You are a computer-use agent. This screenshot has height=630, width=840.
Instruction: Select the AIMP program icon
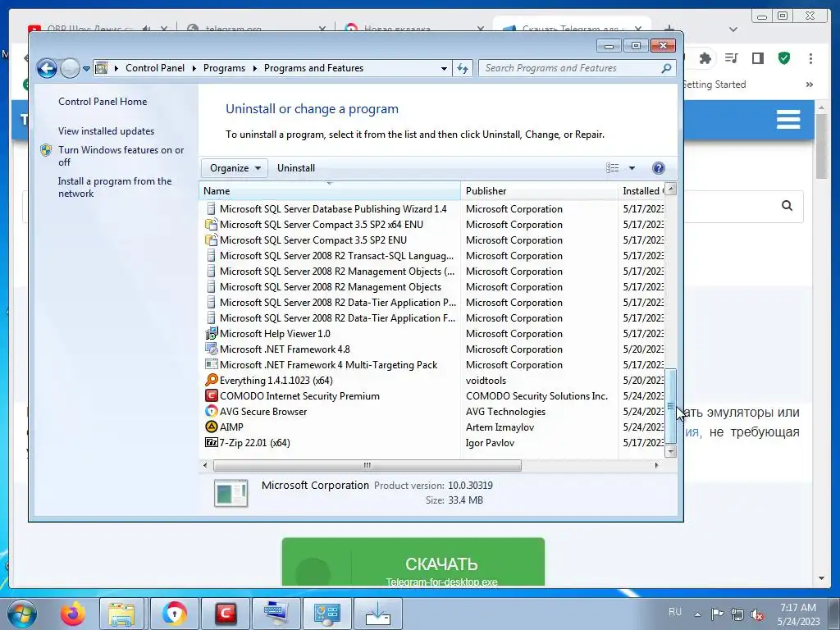[211, 427]
